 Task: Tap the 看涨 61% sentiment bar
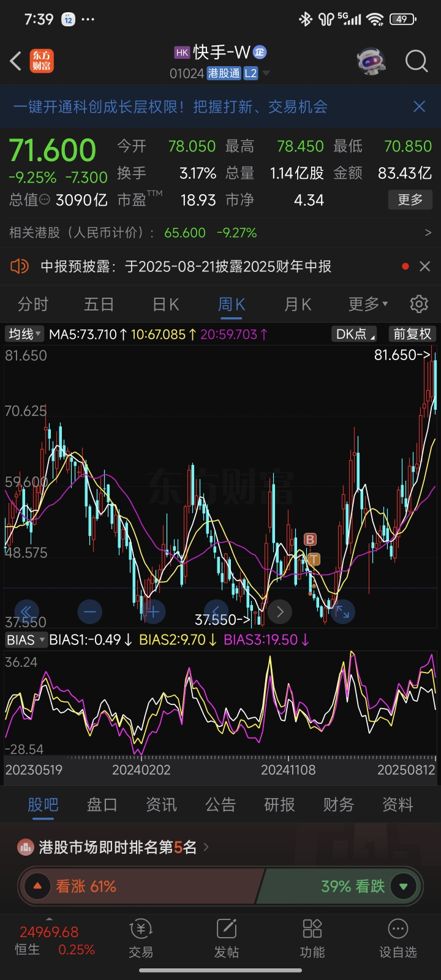tap(141, 886)
